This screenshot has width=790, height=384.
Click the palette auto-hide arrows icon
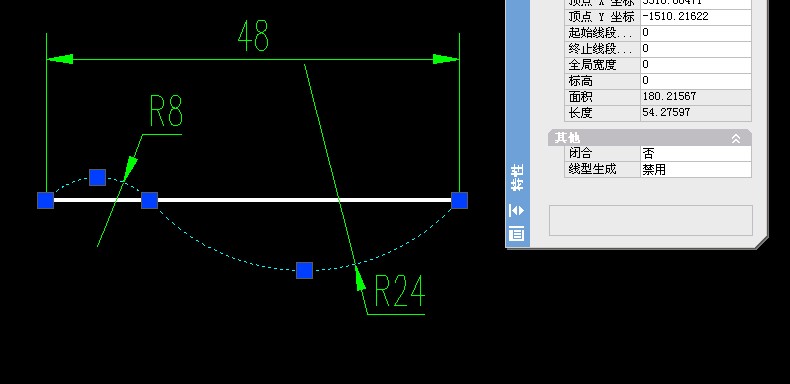point(517,210)
